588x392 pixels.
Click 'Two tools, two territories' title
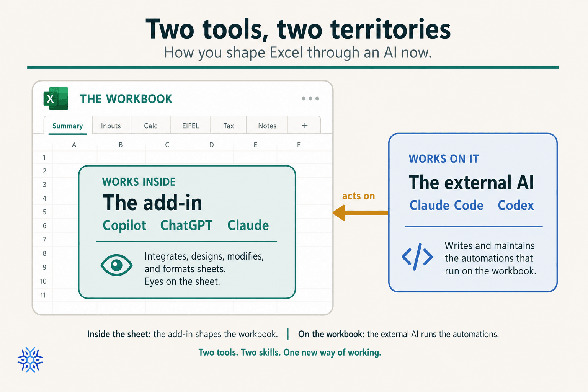pos(298,29)
